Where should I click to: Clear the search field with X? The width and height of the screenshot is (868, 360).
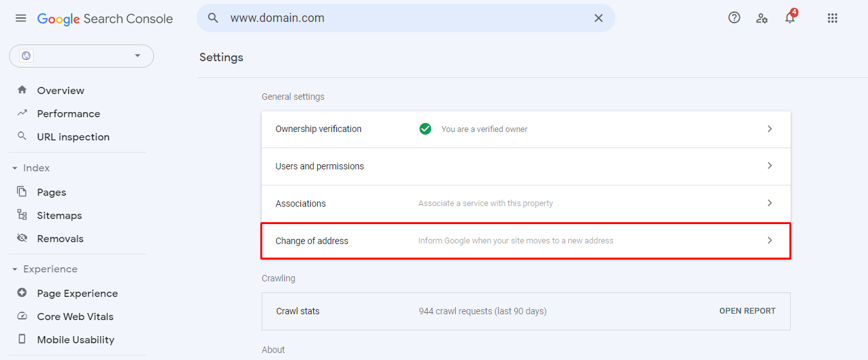pos(598,18)
